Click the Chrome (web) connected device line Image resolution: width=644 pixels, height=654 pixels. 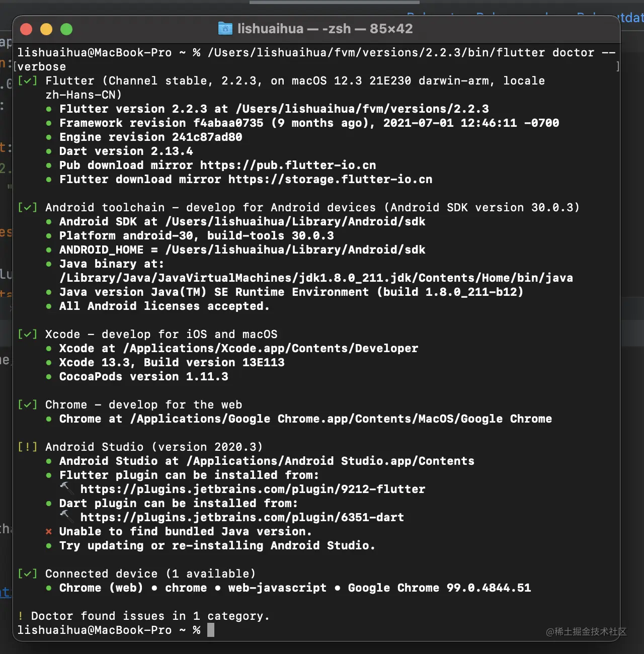coord(295,588)
